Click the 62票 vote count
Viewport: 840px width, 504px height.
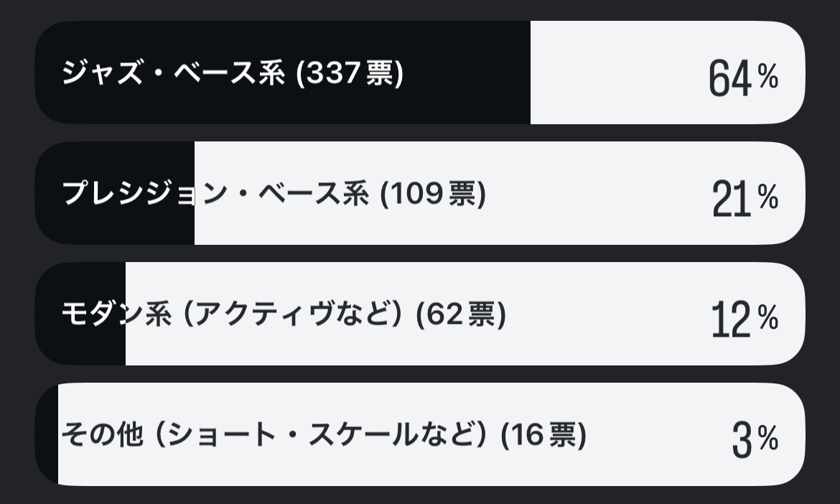462,314
